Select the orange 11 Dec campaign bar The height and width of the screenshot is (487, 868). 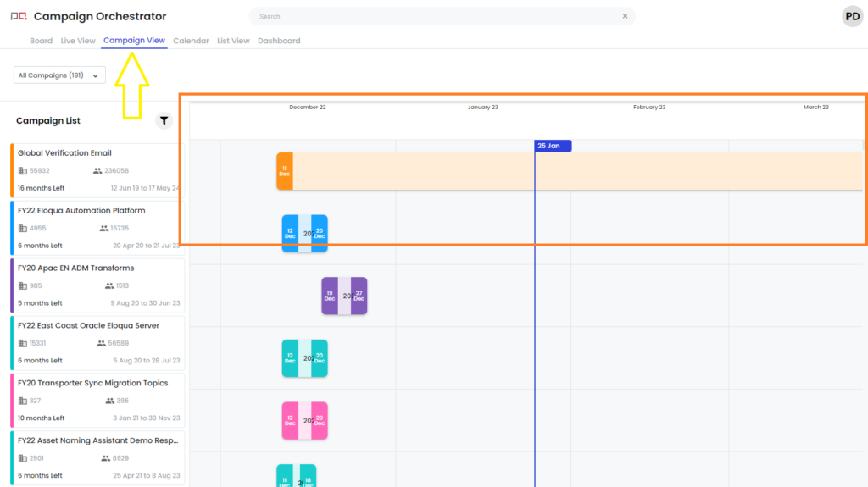pyautogui.click(x=285, y=171)
